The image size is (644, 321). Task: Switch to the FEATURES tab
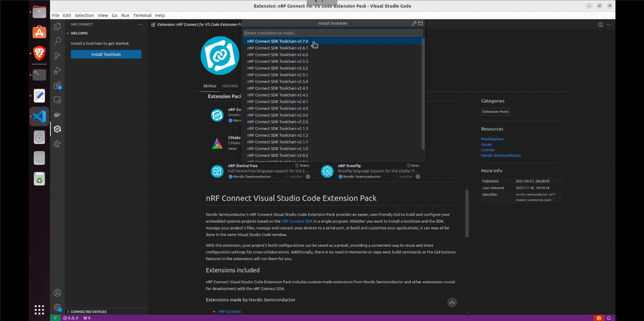(230, 86)
